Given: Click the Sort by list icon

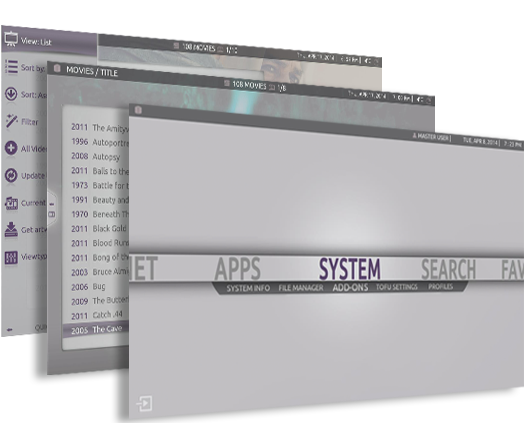Looking at the screenshot, I should click(x=11, y=67).
